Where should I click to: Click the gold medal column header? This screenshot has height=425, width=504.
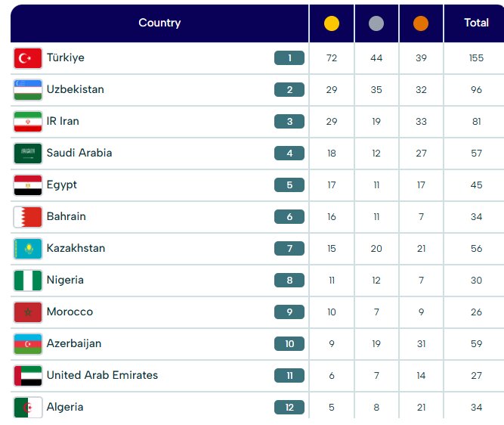[331, 23]
